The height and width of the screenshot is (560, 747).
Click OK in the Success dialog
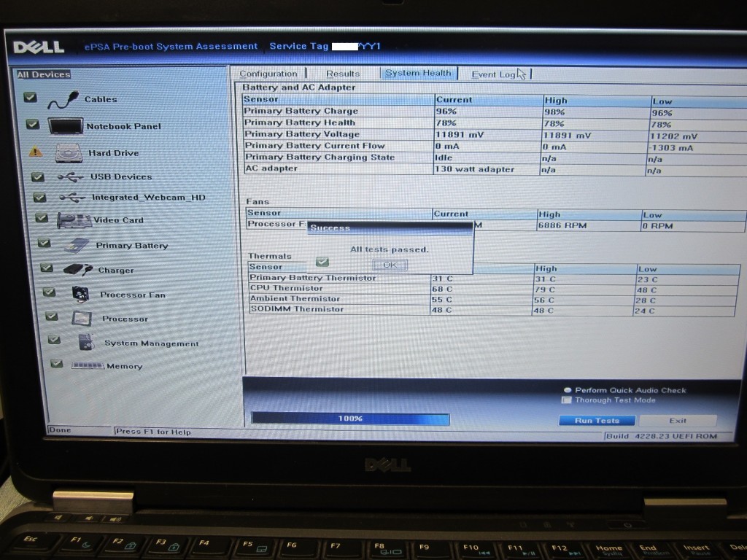(x=390, y=265)
